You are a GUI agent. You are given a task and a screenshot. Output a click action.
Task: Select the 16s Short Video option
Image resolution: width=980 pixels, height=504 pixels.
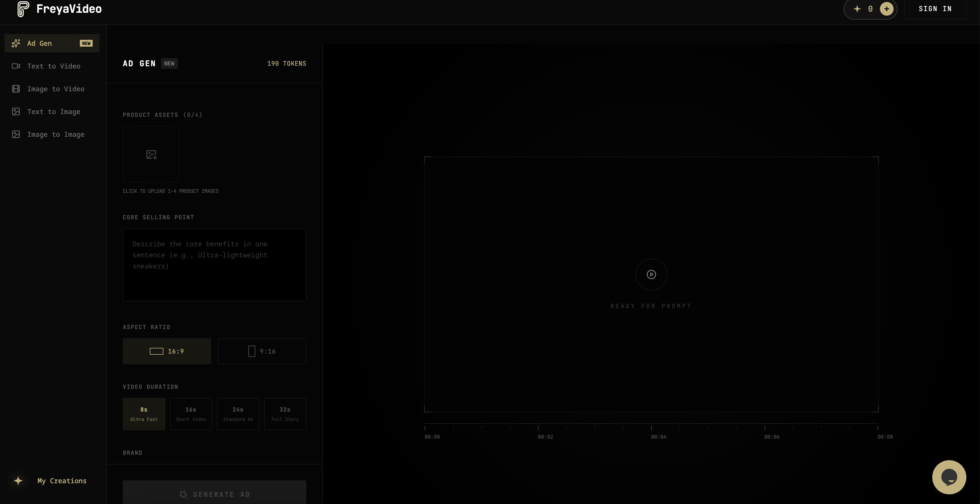pos(191,414)
